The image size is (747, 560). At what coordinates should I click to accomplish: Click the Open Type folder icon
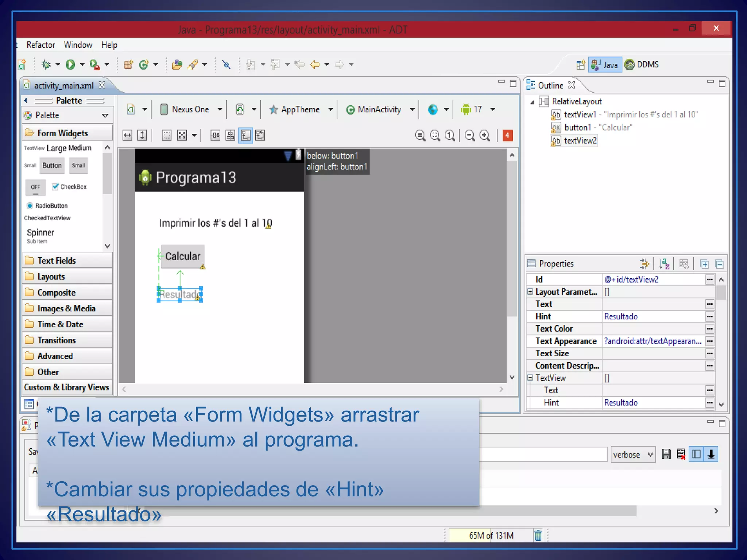coord(177,65)
